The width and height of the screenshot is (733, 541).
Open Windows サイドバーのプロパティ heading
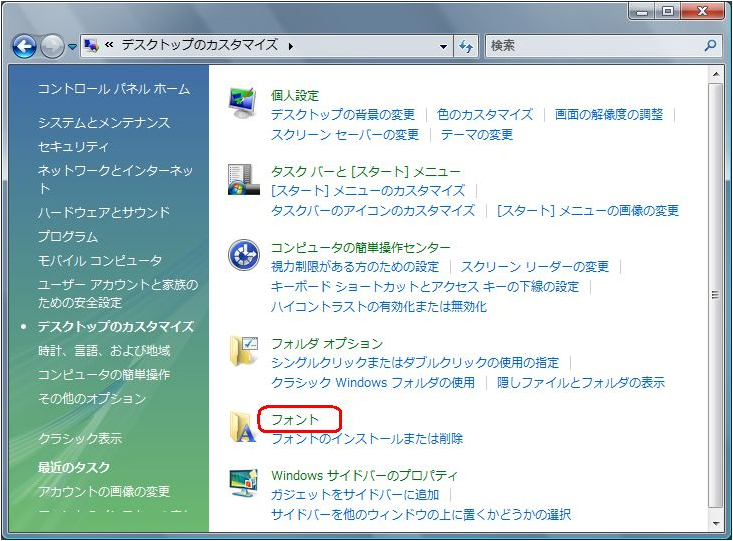pyautogui.click(x=364, y=476)
